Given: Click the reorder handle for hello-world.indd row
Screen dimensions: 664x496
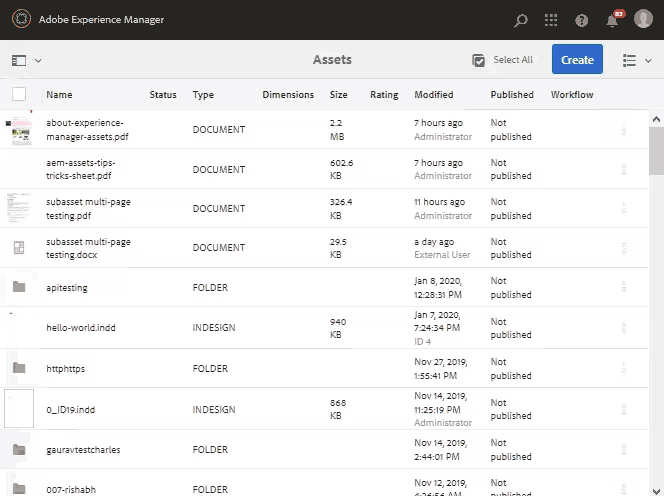Looking at the screenshot, I should pos(625,328).
